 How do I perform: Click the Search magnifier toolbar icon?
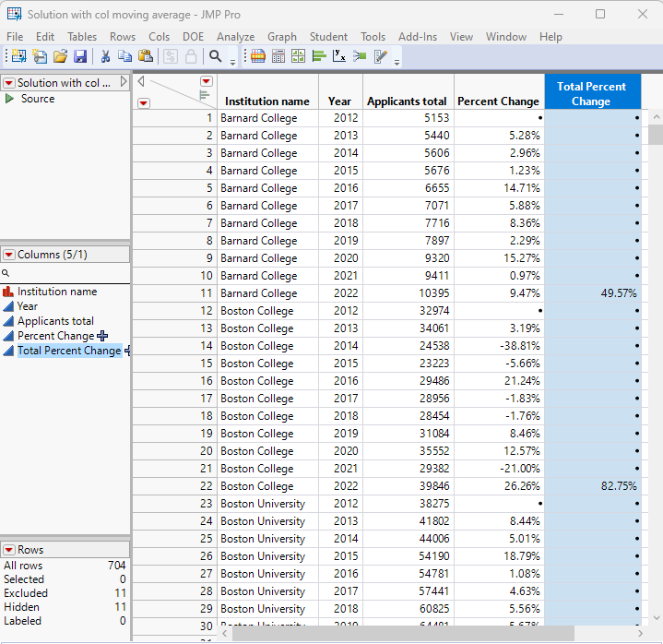point(216,56)
